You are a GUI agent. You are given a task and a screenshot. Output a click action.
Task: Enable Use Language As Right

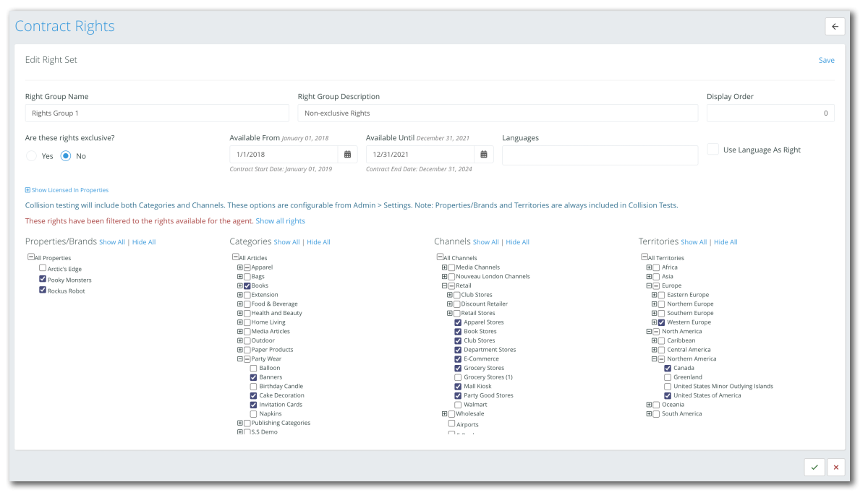[x=712, y=150]
